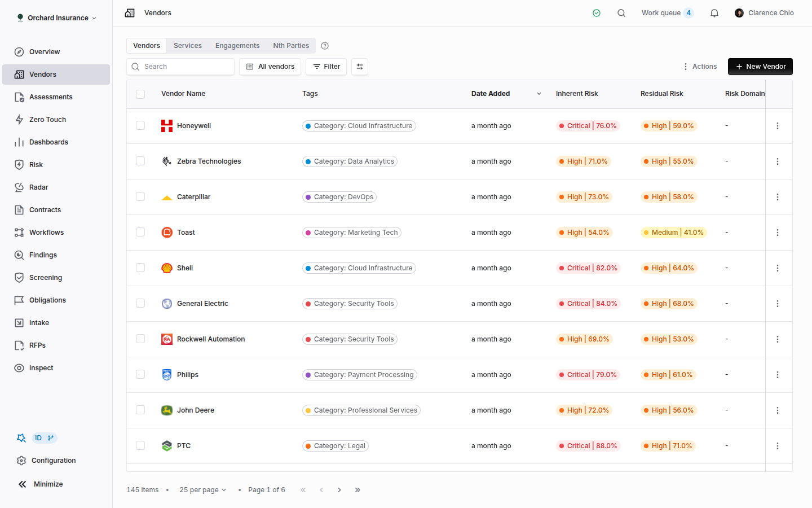The height and width of the screenshot is (508, 812).
Task: Open the Actions menu
Action: click(700, 67)
